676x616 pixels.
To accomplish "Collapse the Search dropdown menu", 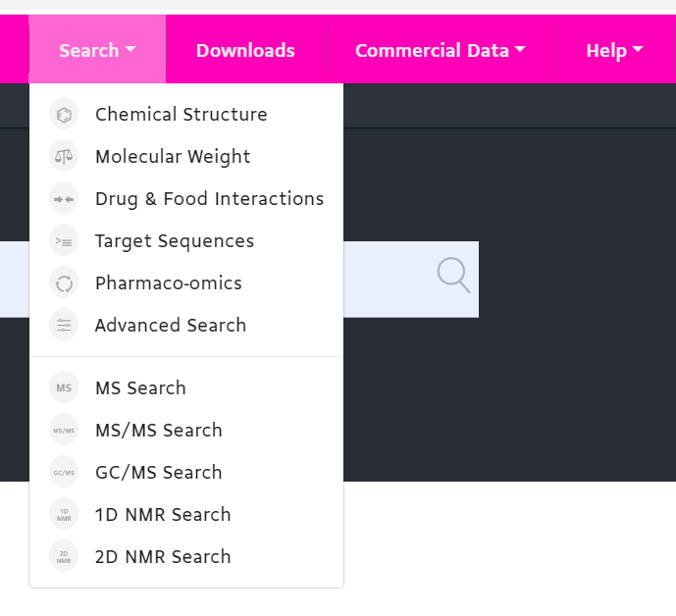I will click(x=97, y=50).
